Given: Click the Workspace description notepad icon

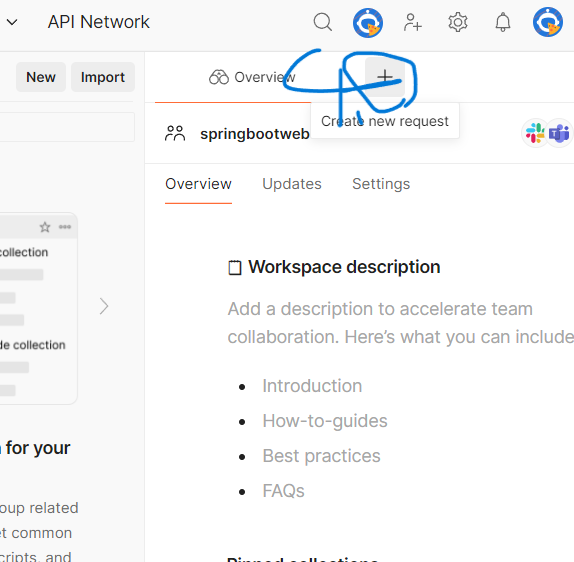Looking at the screenshot, I should (235, 267).
